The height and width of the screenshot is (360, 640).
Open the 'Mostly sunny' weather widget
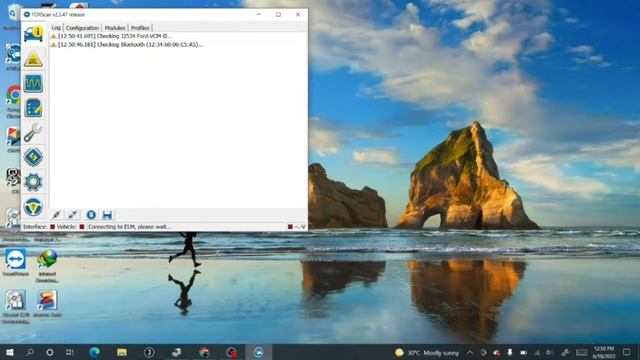427,353
